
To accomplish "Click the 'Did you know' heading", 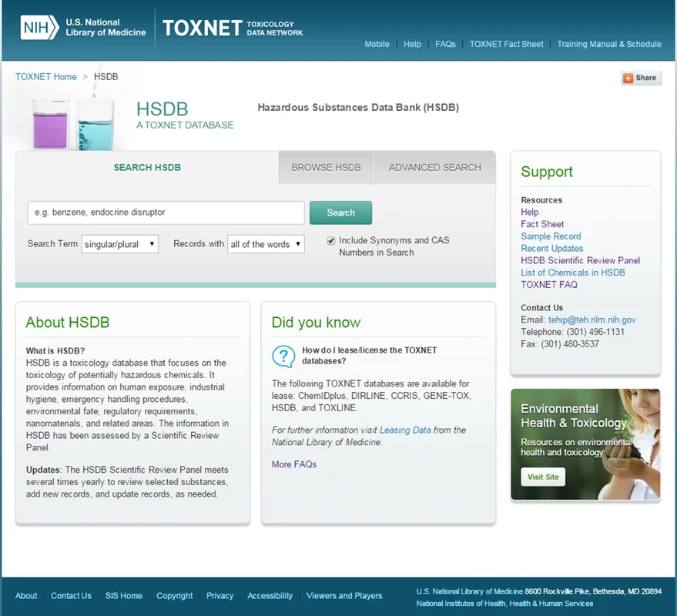I will (316, 323).
